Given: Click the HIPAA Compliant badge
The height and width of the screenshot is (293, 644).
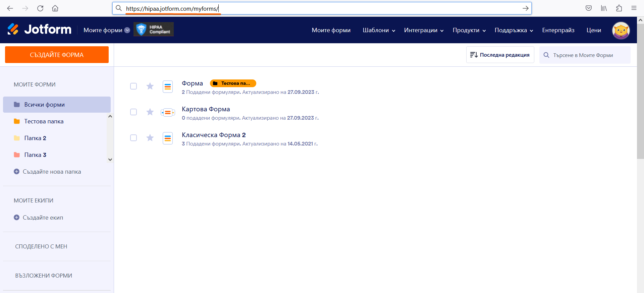Looking at the screenshot, I should coord(154,30).
